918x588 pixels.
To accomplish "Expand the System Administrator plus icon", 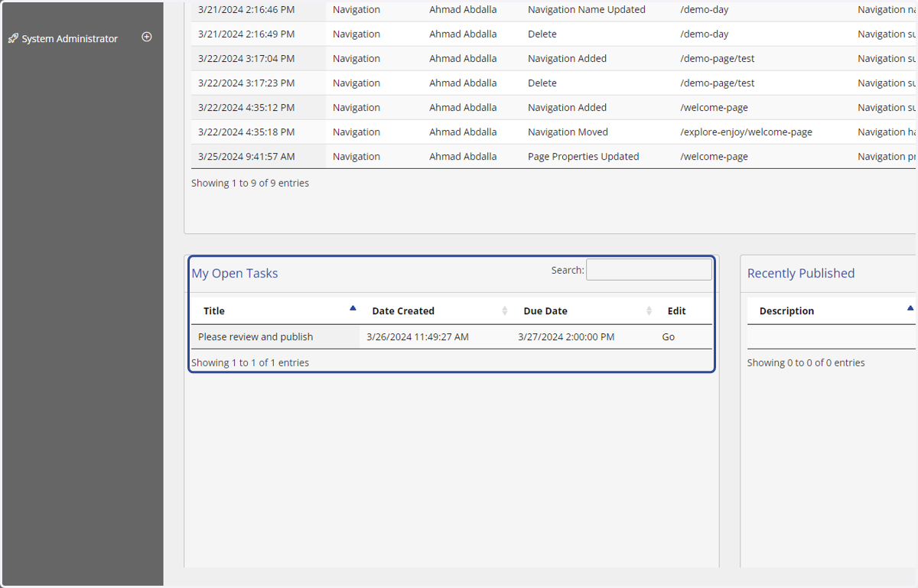I will tap(147, 37).
